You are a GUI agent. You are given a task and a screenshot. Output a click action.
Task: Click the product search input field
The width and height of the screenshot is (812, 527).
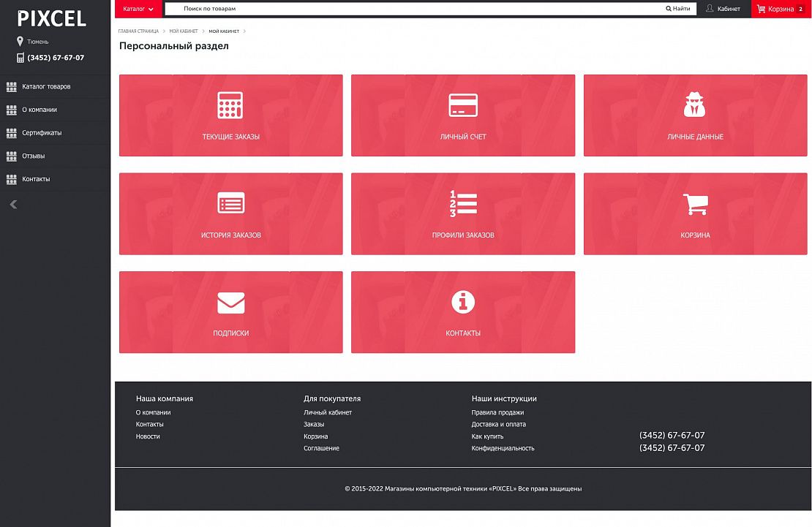pyautogui.click(x=417, y=9)
